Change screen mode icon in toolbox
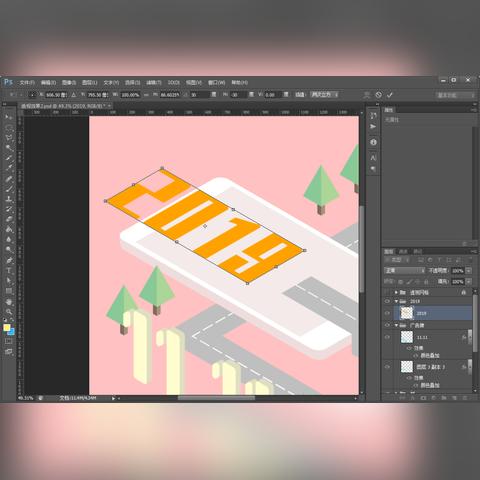480x480 pixels. tap(9, 351)
